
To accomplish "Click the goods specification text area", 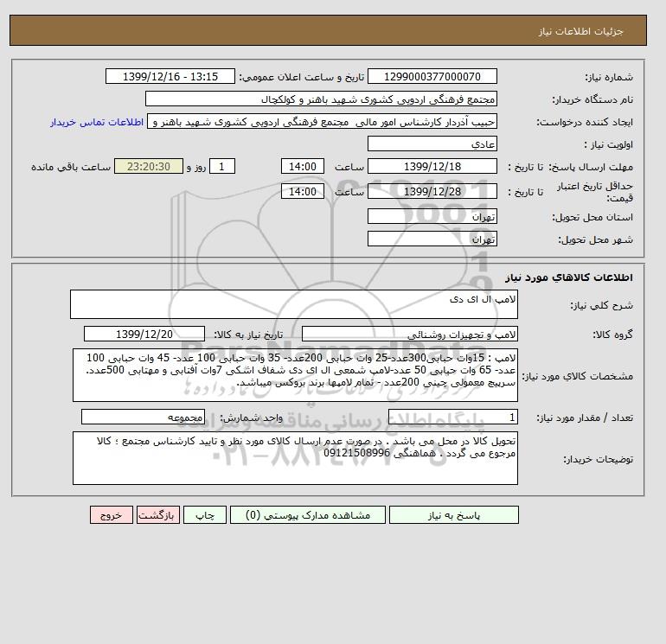I will coord(295,375).
